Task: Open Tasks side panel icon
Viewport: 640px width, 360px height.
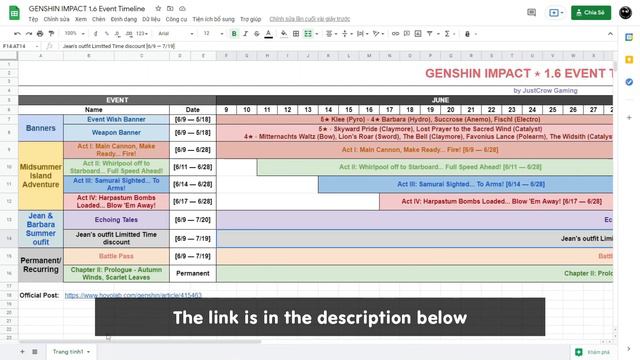Action: (629, 82)
